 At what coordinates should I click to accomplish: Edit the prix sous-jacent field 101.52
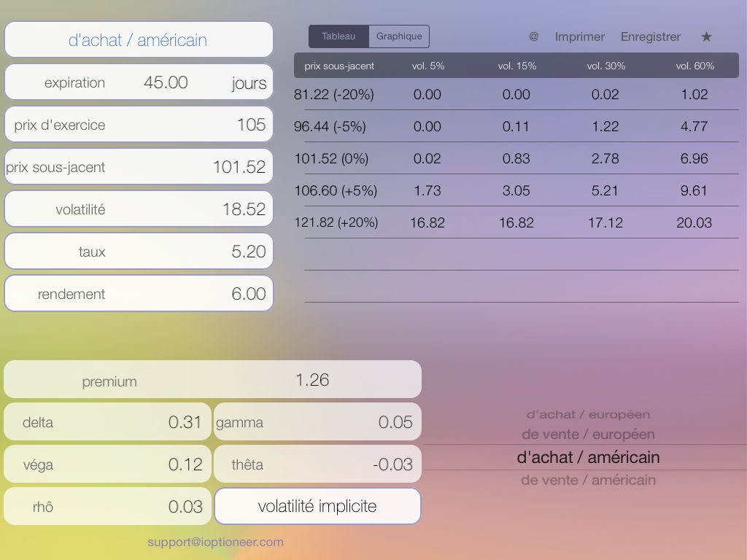pos(139,167)
